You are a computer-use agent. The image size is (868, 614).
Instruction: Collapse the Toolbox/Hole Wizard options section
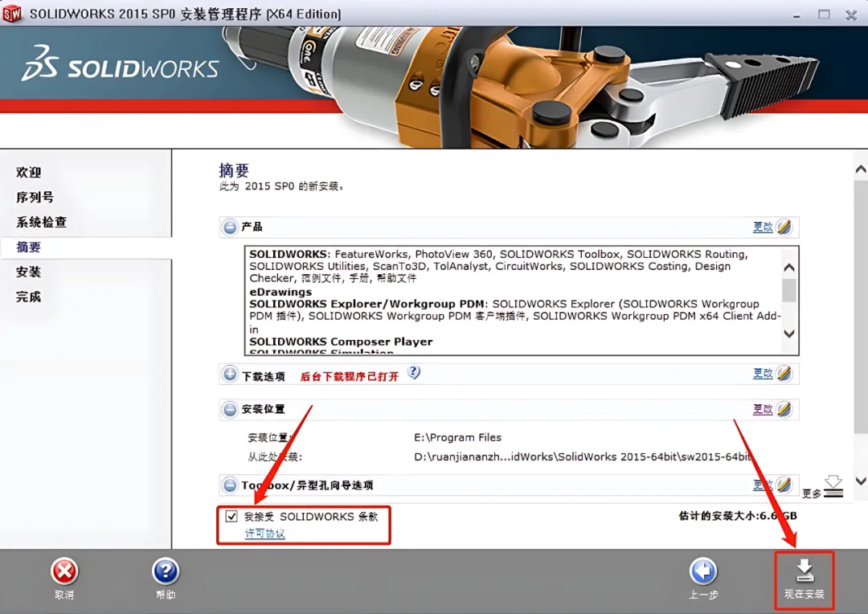(x=230, y=485)
